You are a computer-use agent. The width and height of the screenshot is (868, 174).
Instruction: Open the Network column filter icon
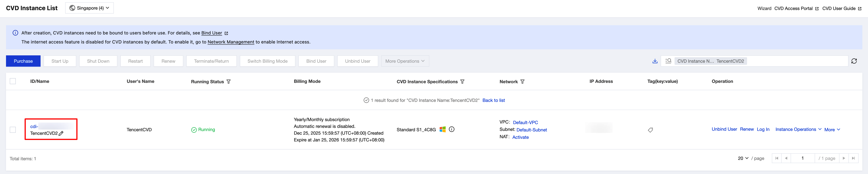click(x=522, y=82)
